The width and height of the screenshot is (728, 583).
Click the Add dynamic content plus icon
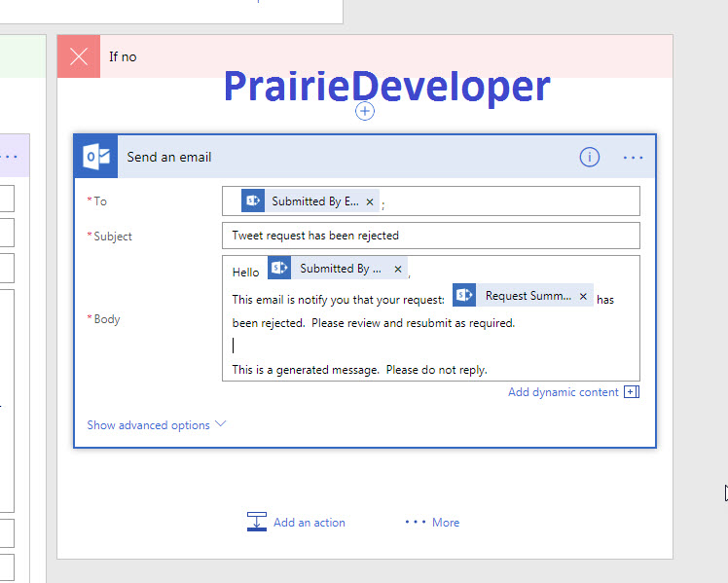click(632, 392)
